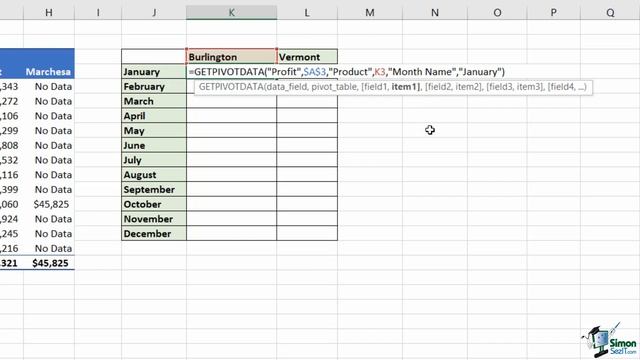640x360 pixels.
Task: Select column L header
Action: [x=307, y=12]
